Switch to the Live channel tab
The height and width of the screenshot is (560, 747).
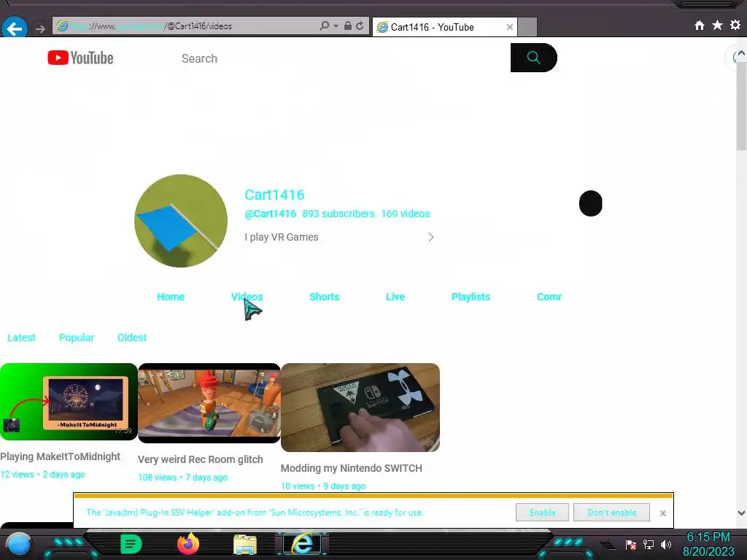(x=395, y=297)
